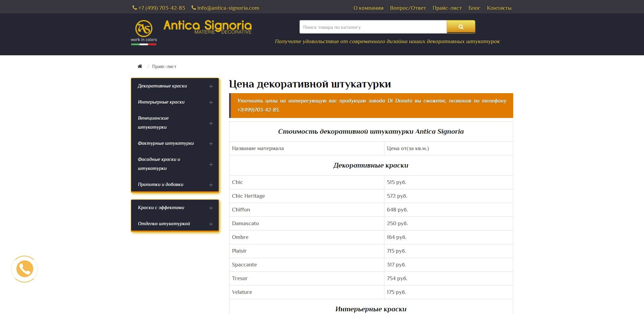Click the 648 руб. price cell
This screenshot has width=644, height=314.
pyautogui.click(x=448, y=210)
